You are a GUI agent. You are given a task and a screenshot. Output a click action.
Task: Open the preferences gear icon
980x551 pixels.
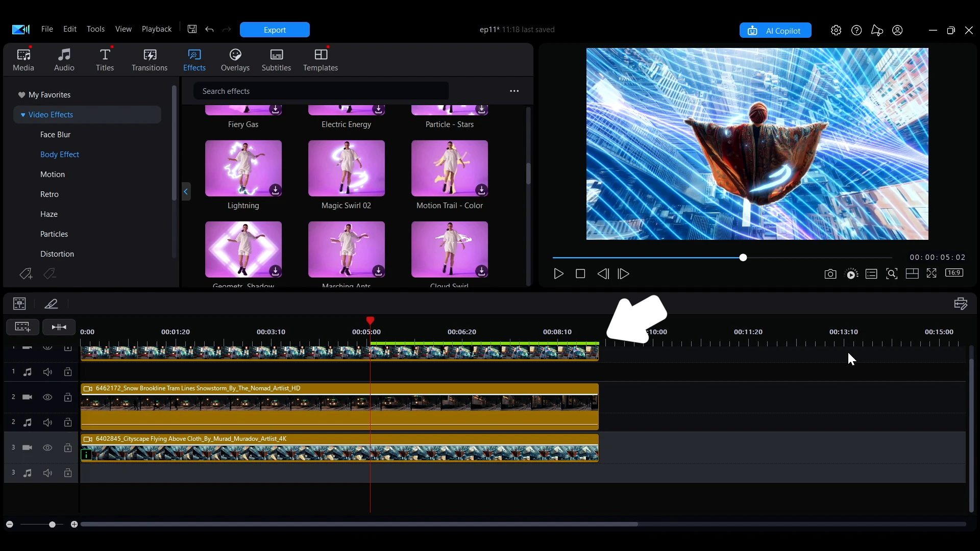pos(836,30)
